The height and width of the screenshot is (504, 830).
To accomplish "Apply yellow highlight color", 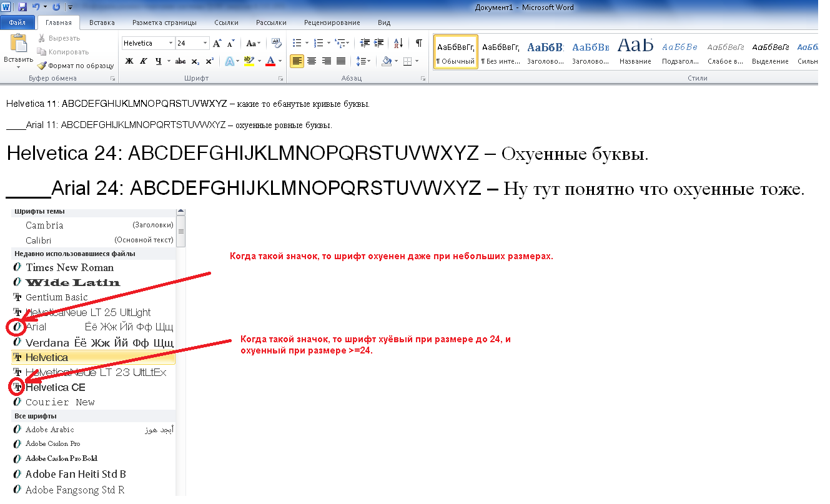I will 249,61.
